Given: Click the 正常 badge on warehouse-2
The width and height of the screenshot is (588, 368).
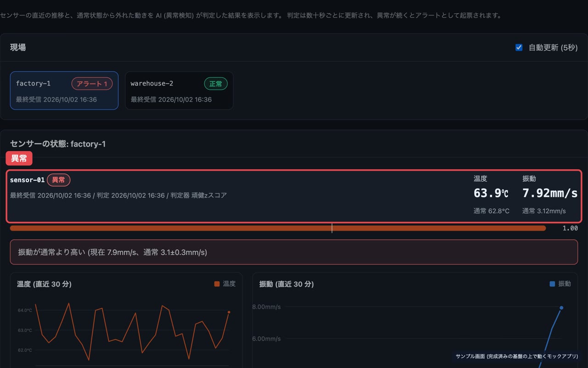Looking at the screenshot, I should (x=216, y=84).
